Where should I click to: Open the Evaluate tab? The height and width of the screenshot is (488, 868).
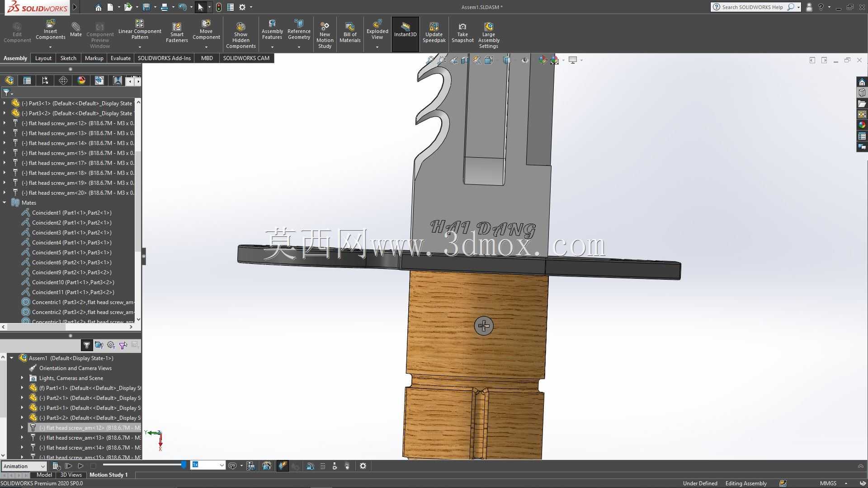[x=121, y=58]
